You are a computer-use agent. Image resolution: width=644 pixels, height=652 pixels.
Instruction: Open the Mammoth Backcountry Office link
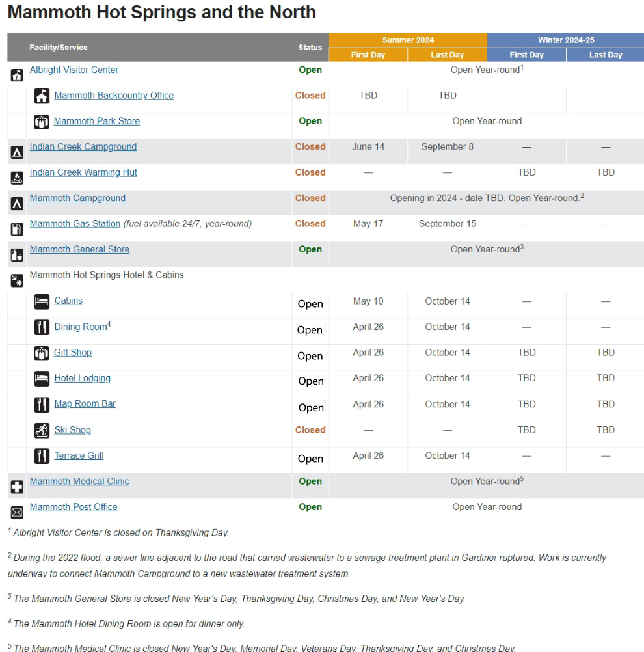[114, 96]
